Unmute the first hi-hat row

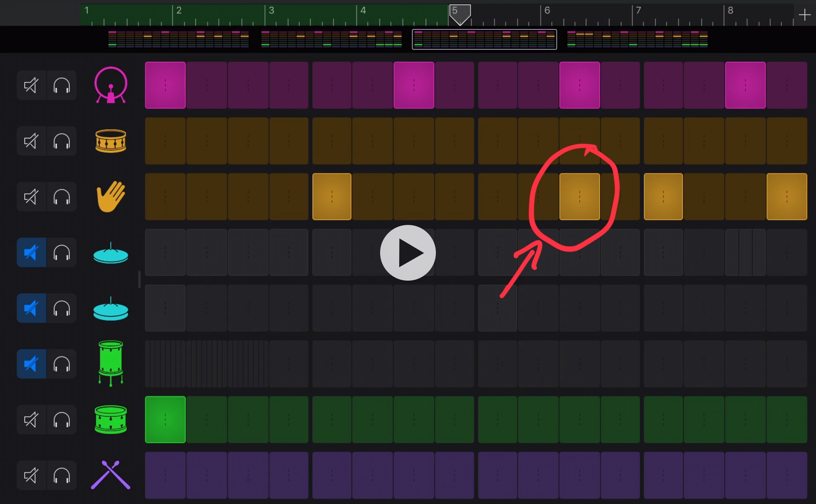click(x=31, y=252)
